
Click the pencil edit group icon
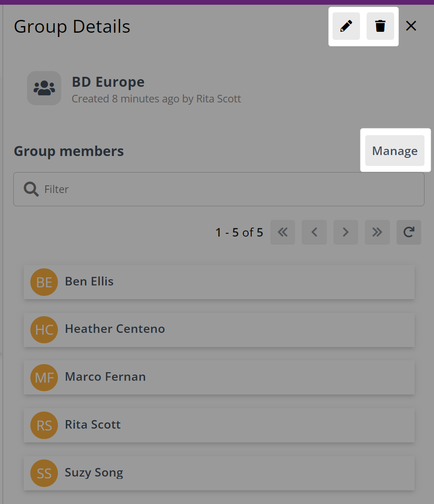[346, 26]
